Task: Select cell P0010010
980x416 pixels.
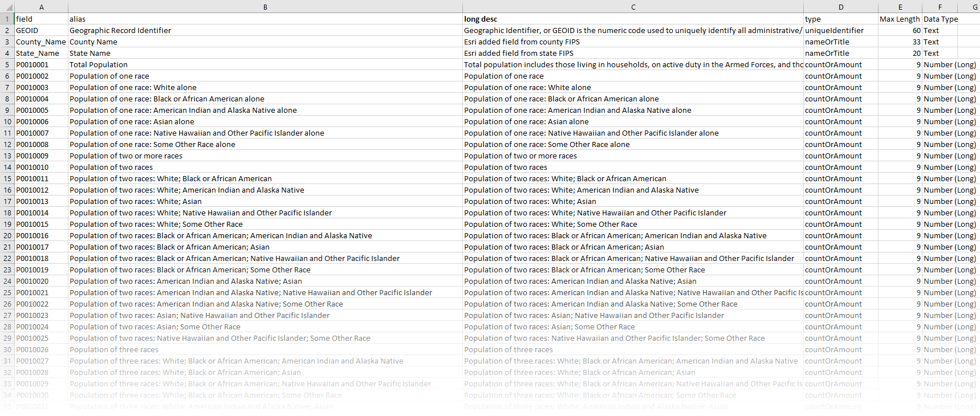Action: 41,167
